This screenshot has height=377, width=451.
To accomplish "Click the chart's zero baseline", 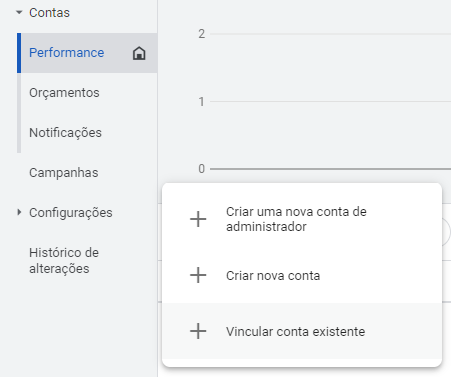I will pyautogui.click(x=330, y=169).
